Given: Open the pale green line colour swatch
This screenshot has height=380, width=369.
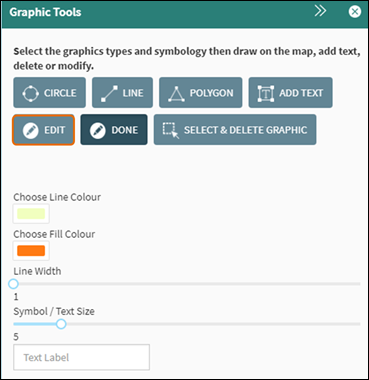Looking at the screenshot, I should (31, 214).
